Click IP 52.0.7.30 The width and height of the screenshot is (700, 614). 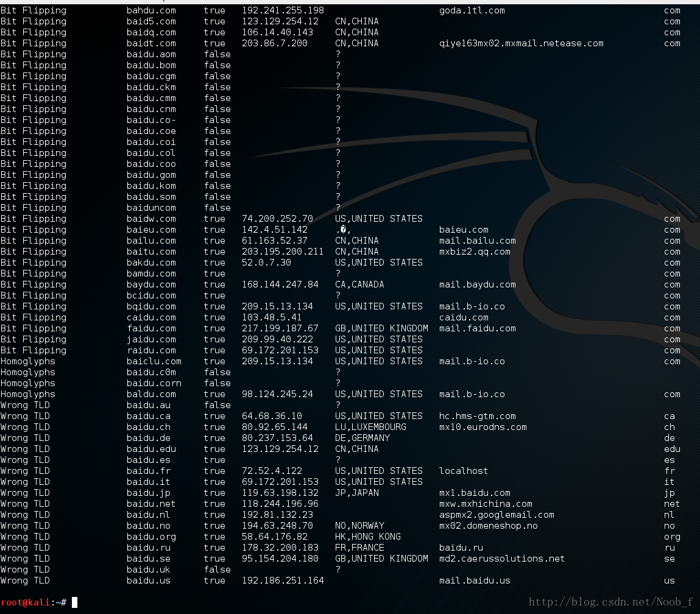tap(266, 263)
